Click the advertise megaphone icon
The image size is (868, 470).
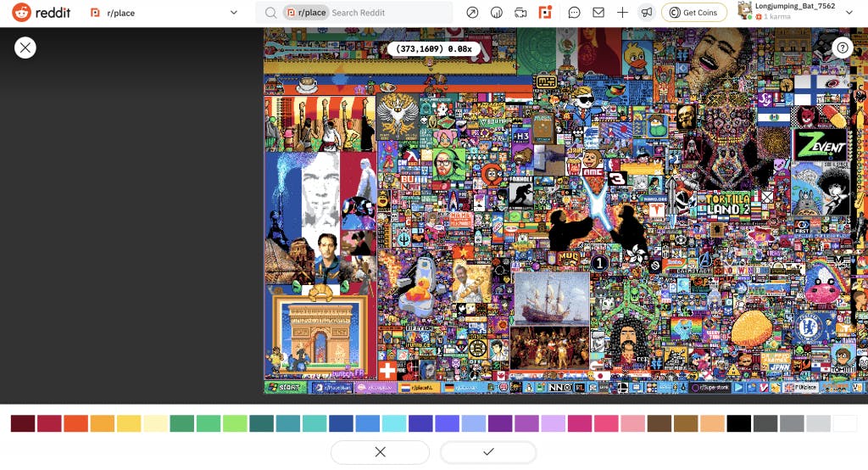point(647,12)
